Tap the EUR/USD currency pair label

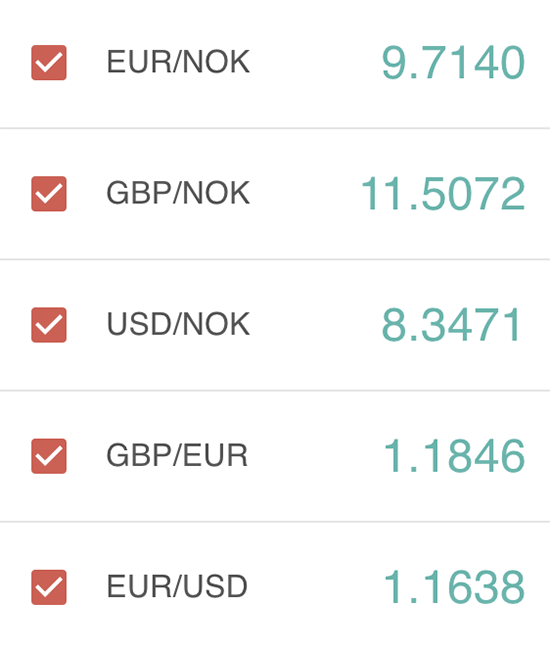coord(177,587)
